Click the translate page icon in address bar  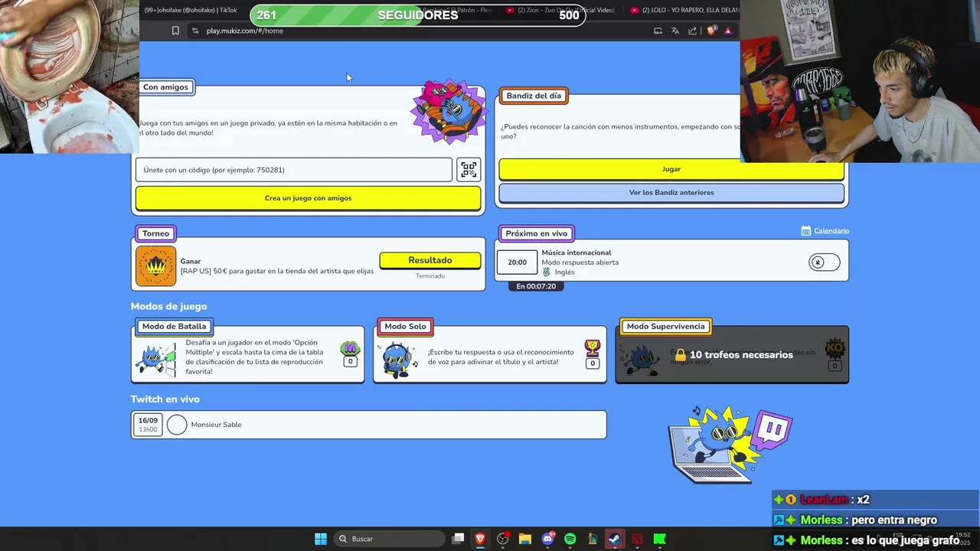[x=675, y=31]
